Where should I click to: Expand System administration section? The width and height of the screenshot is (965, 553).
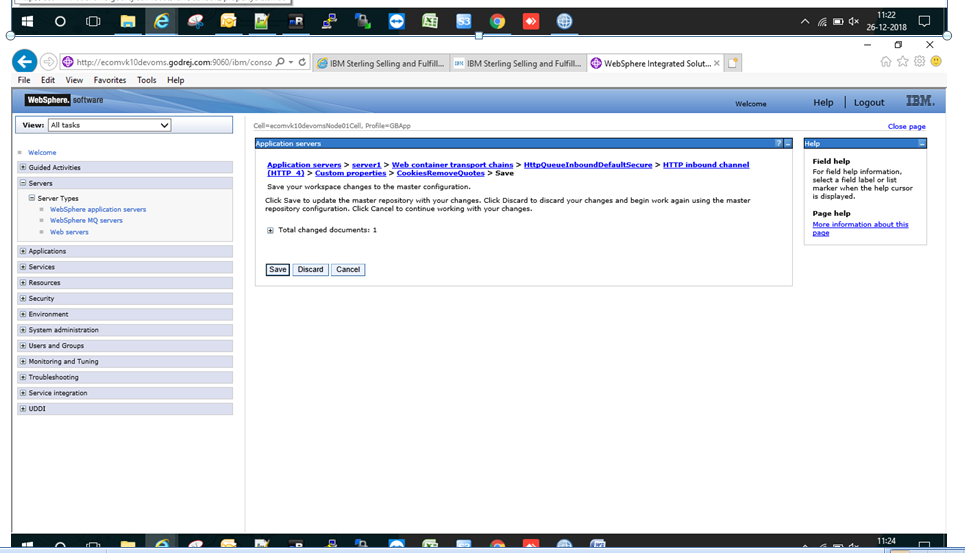(x=23, y=330)
